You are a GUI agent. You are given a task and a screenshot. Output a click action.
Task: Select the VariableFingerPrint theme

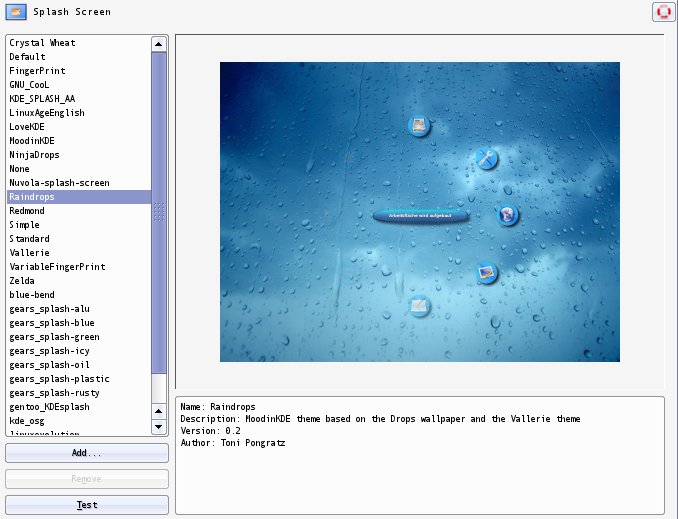(x=79, y=267)
